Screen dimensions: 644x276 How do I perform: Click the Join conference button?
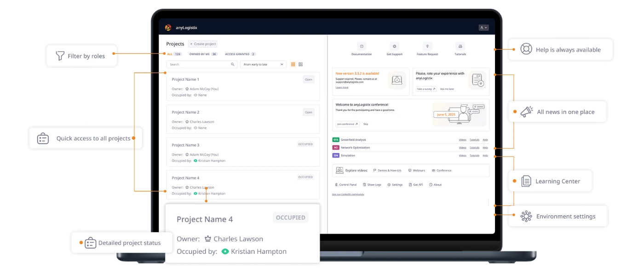(347, 124)
